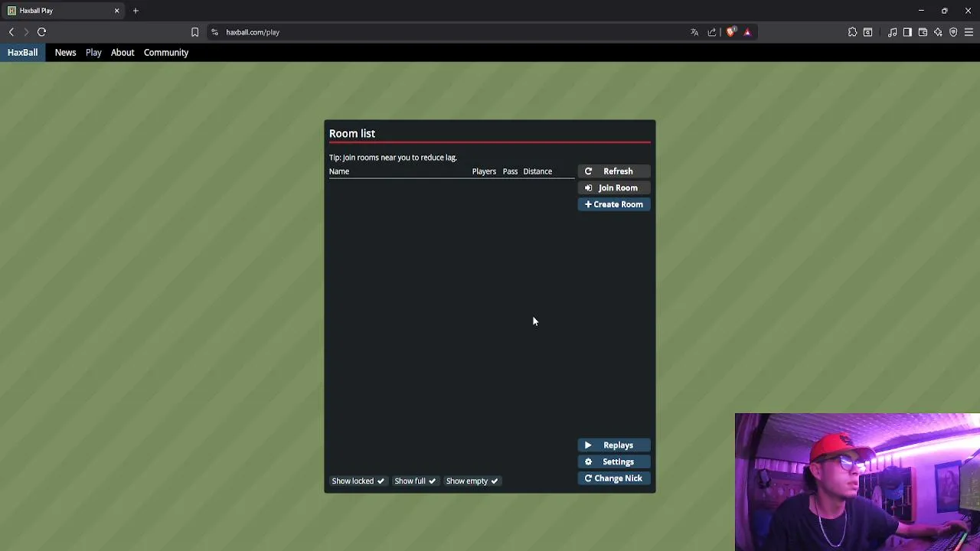The image size is (980, 551).
Task: Open the Settings button
Action: [x=614, y=462]
